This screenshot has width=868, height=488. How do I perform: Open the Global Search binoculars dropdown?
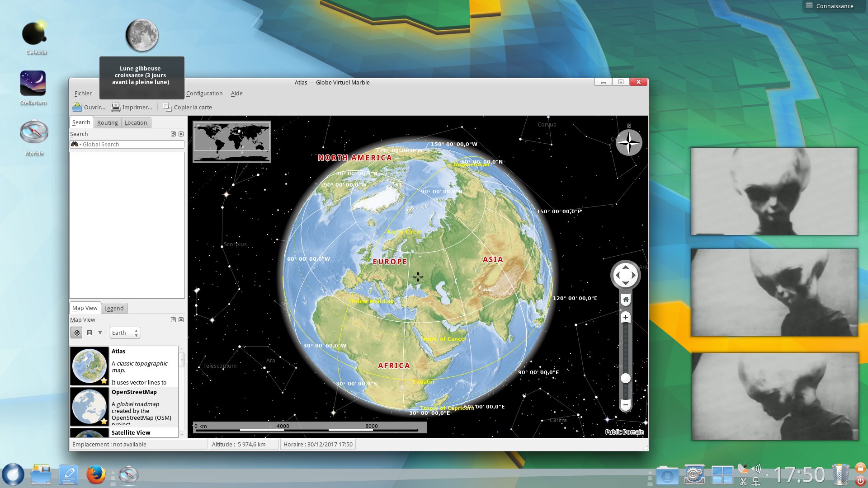click(76, 145)
